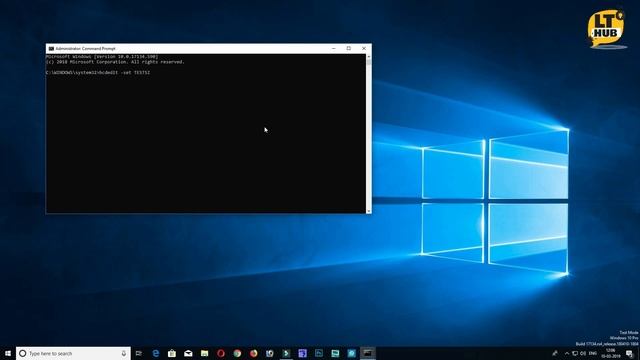640x360 pixels.
Task: Open network status tray icon
Action: click(575, 353)
